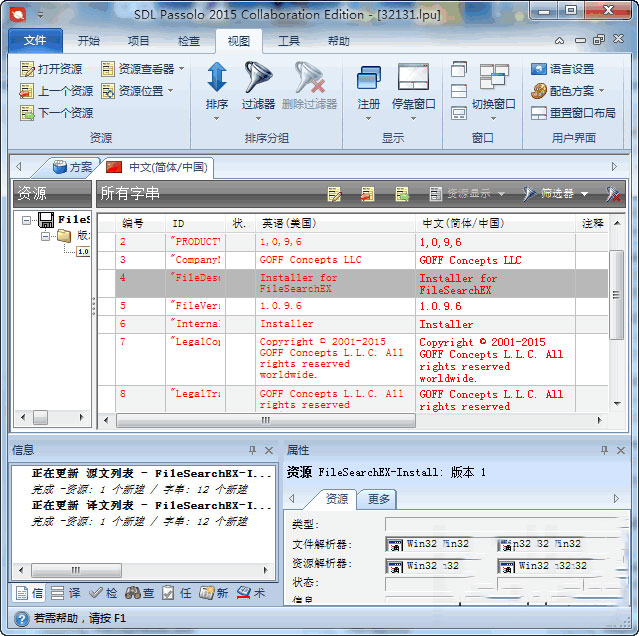Click the edit resource icon in 所有字串 header
This screenshot has width=639, height=636.
[334, 194]
